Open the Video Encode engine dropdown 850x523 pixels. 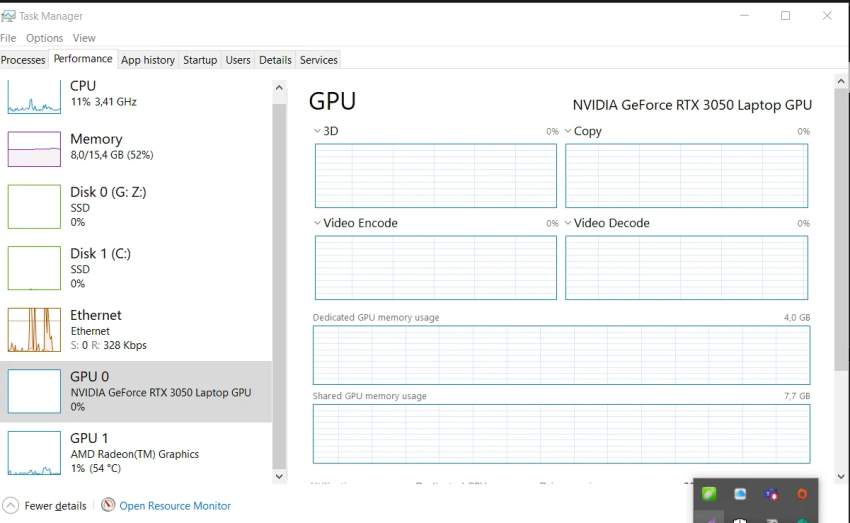point(317,223)
